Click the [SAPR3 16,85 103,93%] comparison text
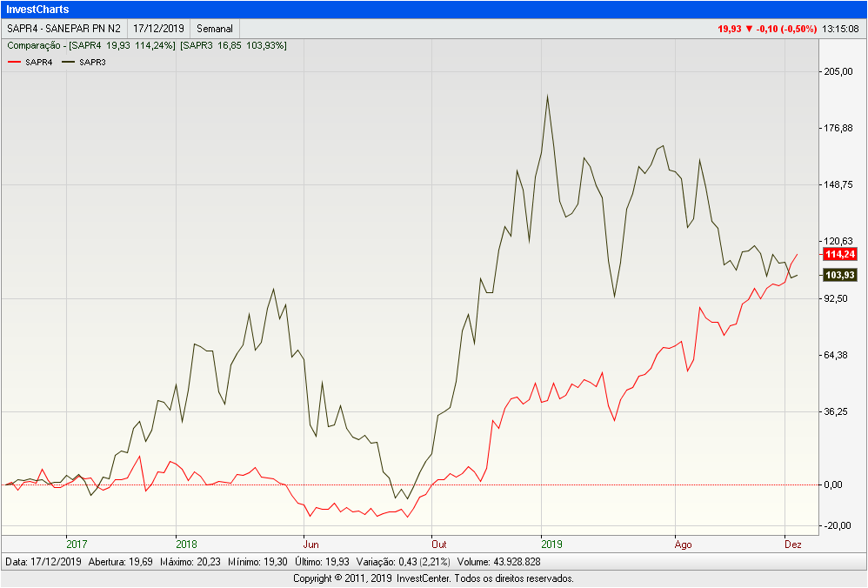 [233, 45]
